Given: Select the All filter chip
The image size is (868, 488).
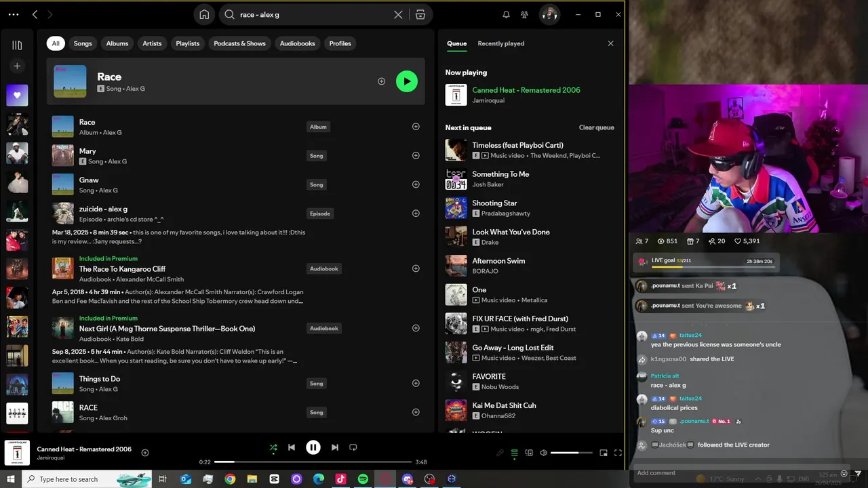Looking at the screenshot, I should (56, 43).
